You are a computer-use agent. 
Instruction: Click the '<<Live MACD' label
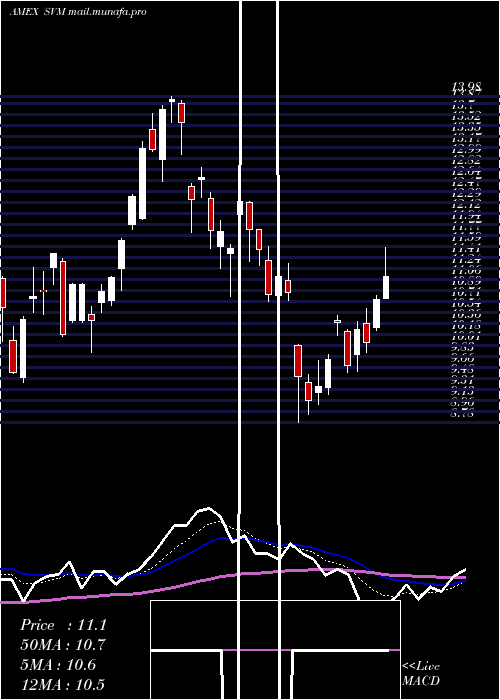pyautogui.click(x=421, y=674)
